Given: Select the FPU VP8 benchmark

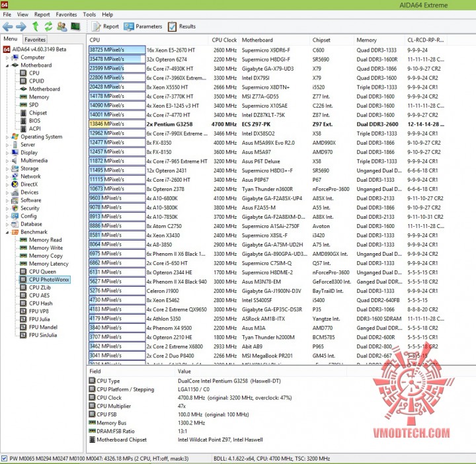Looking at the screenshot, I should [x=34, y=311].
